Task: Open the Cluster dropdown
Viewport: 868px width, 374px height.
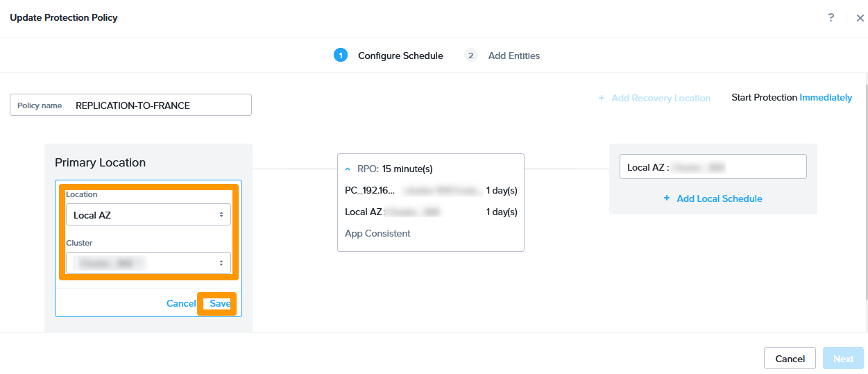Action: tap(148, 263)
